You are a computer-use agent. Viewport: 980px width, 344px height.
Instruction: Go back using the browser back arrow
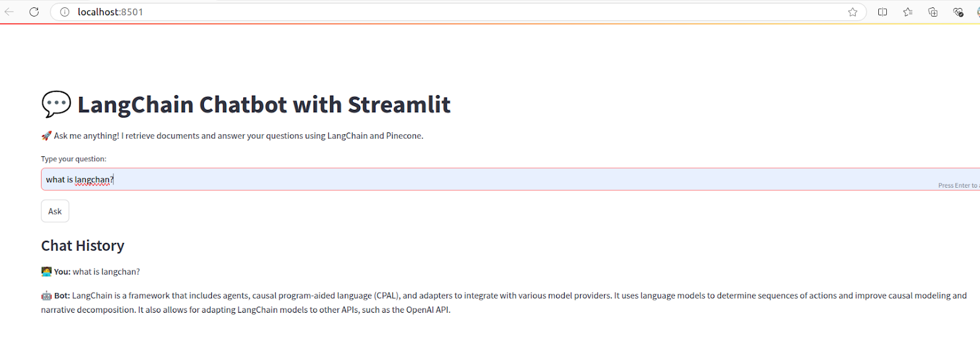coord(9,12)
